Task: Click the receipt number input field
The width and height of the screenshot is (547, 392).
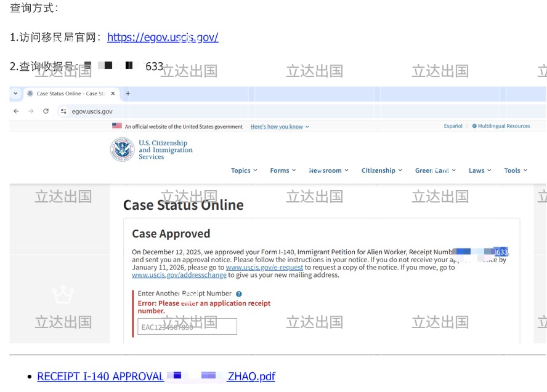Action: [x=187, y=327]
